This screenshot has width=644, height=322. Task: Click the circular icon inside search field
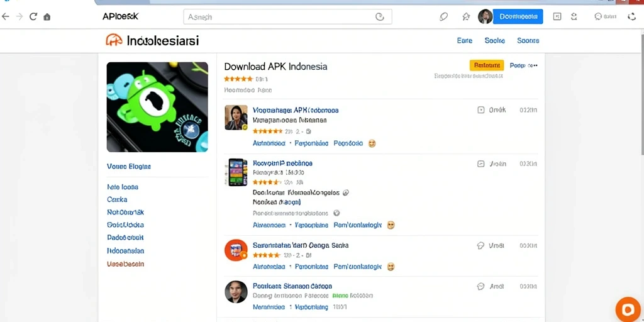[x=379, y=17]
